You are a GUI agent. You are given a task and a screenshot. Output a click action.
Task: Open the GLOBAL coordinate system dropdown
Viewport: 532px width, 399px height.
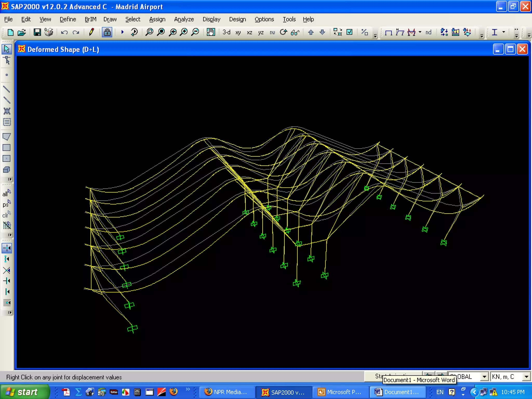pyautogui.click(x=484, y=377)
